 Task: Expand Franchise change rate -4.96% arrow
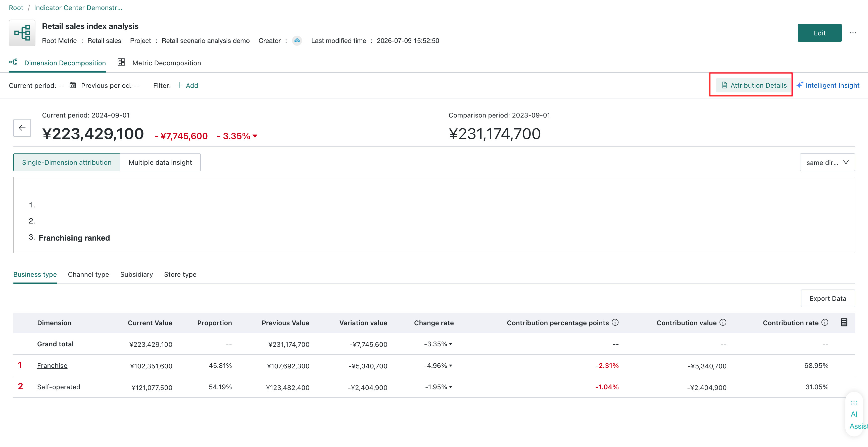click(x=451, y=366)
